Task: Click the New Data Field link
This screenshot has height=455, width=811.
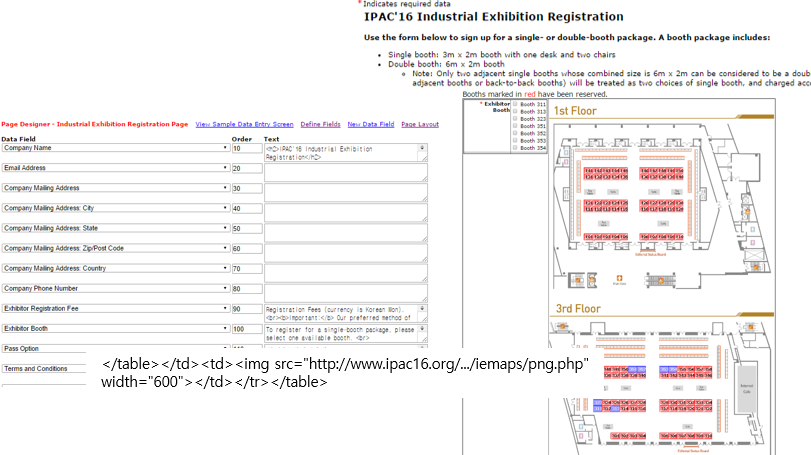Action: coord(370,124)
